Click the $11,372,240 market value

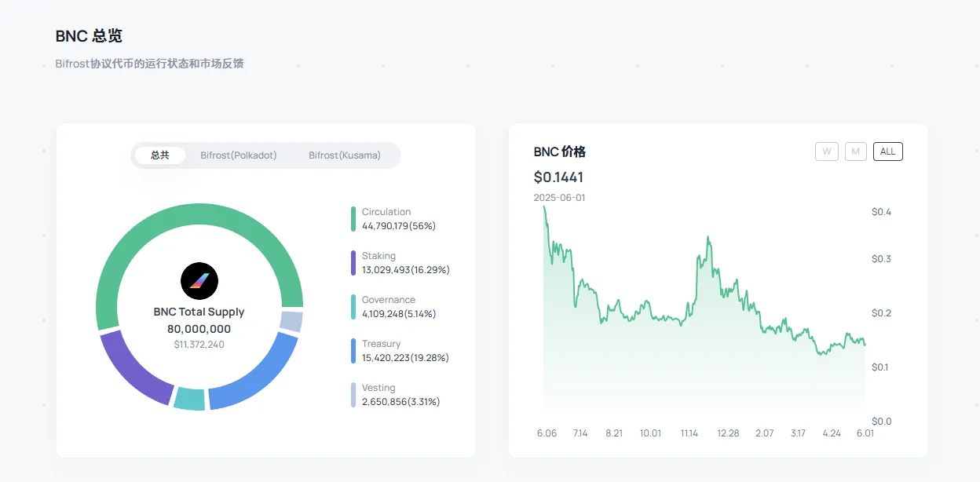coord(199,345)
